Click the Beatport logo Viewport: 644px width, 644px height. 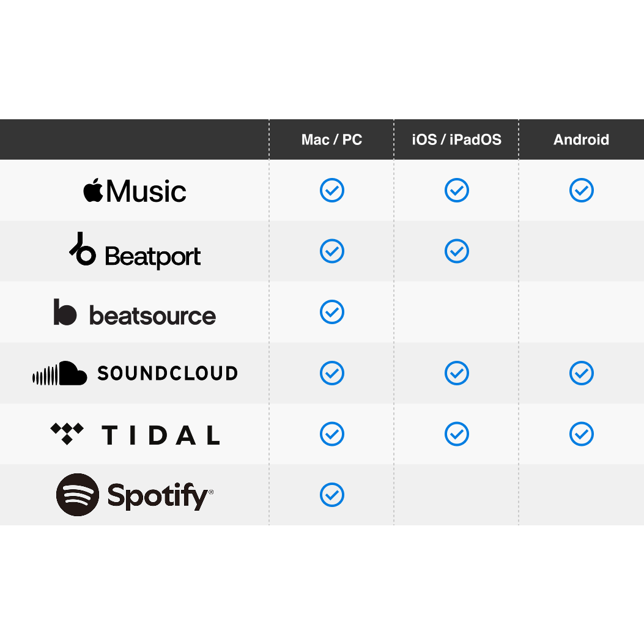coord(135,251)
